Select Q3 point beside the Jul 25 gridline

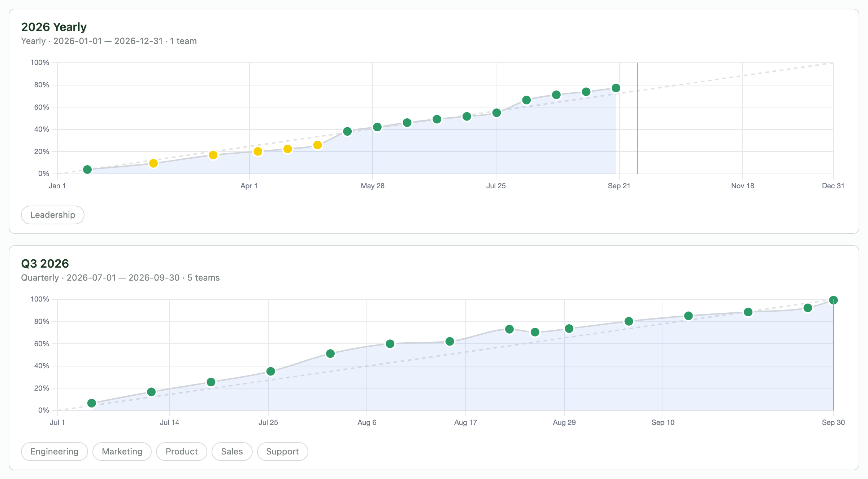(271, 371)
